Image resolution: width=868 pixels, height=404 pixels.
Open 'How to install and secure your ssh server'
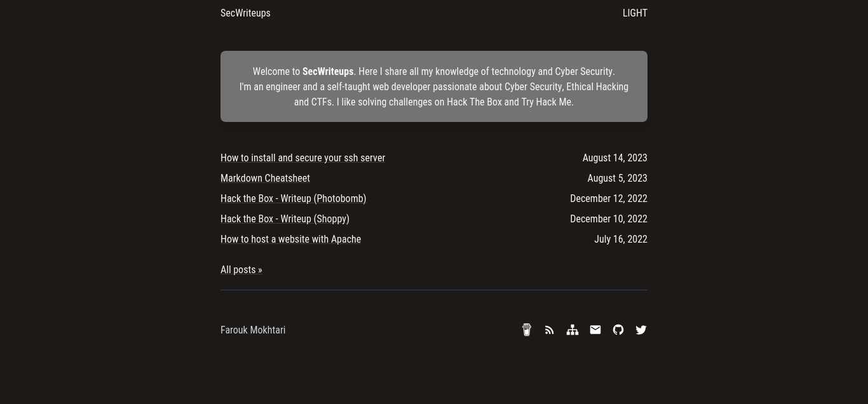[x=302, y=158]
